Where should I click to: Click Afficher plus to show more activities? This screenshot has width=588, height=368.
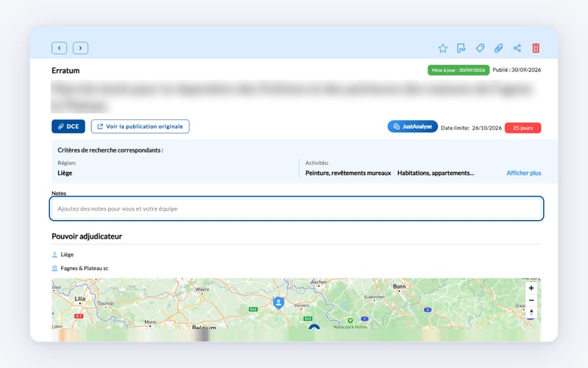pyautogui.click(x=523, y=173)
